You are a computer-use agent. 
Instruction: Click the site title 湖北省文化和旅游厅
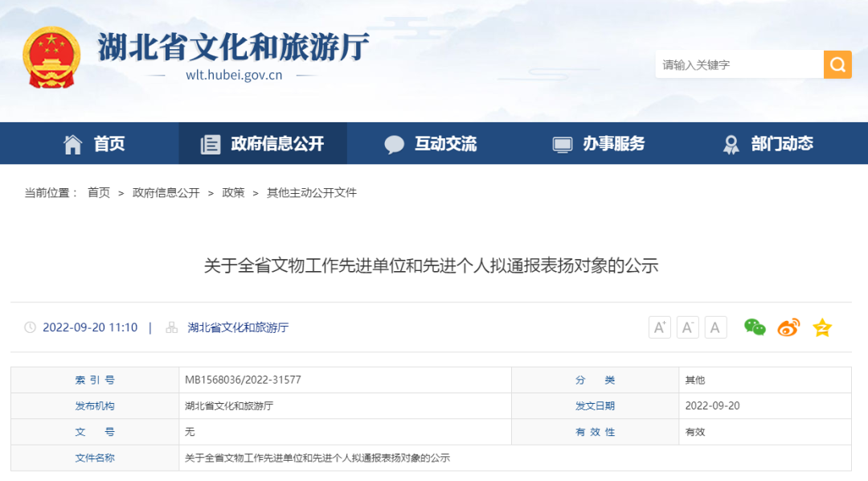234,47
